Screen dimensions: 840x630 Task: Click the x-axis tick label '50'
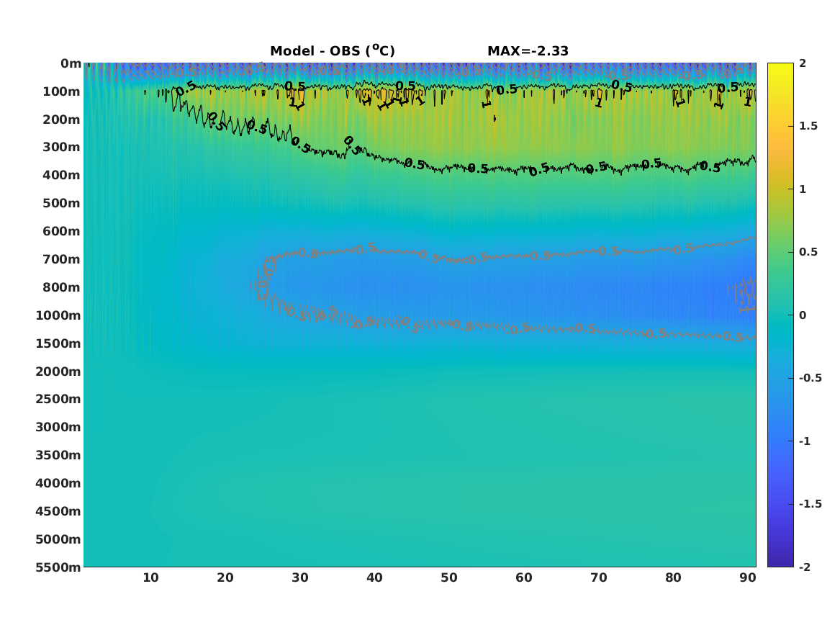449,577
